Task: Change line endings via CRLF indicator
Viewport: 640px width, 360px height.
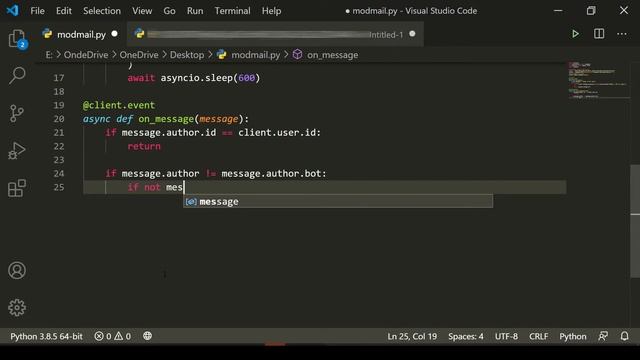Action: tap(538, 336)
